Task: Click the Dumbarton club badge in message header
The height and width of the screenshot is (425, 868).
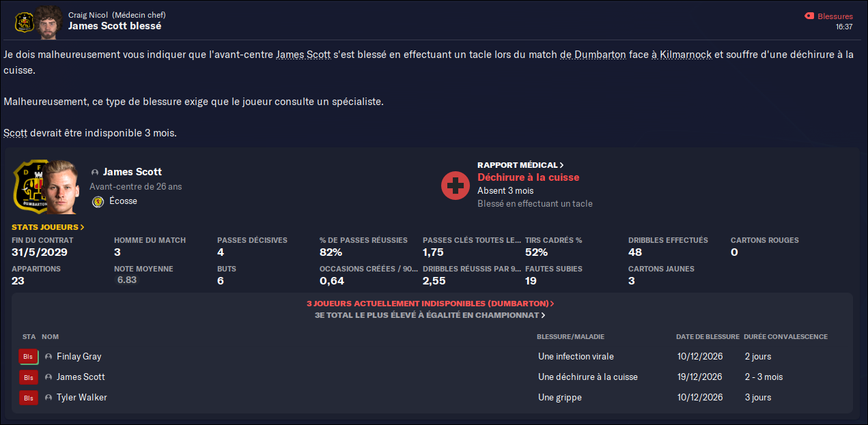Action: pyautogui.click(x=25, y=22)
